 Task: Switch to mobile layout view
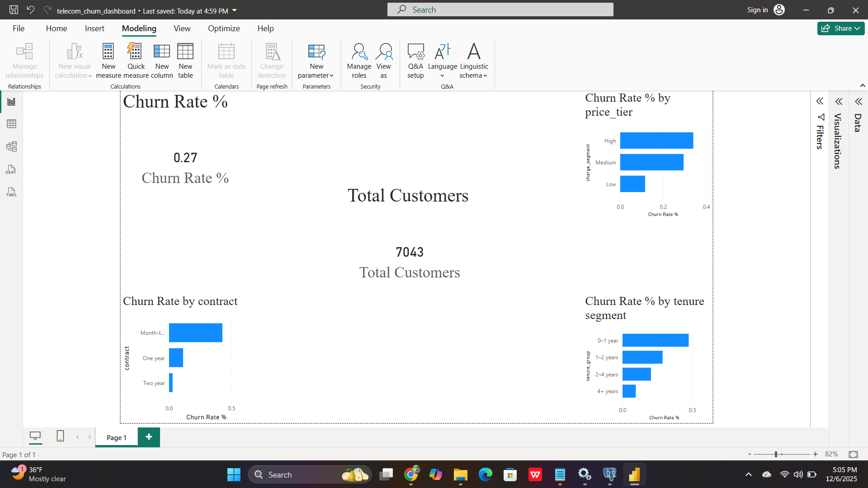click(x=60, y=436)
